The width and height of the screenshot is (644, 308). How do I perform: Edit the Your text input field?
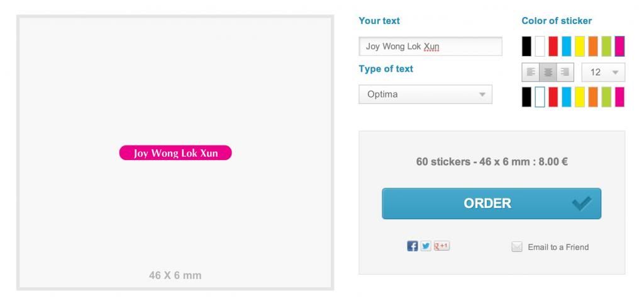430,47
